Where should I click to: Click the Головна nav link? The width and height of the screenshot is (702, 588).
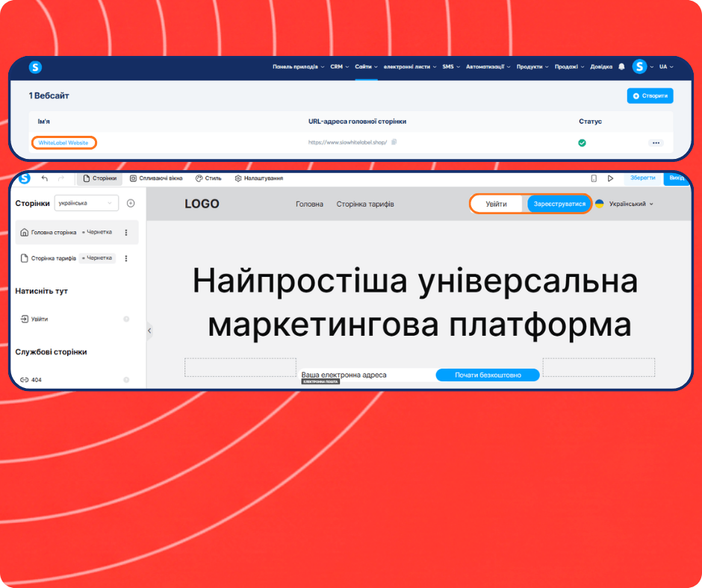click(309, 204)
